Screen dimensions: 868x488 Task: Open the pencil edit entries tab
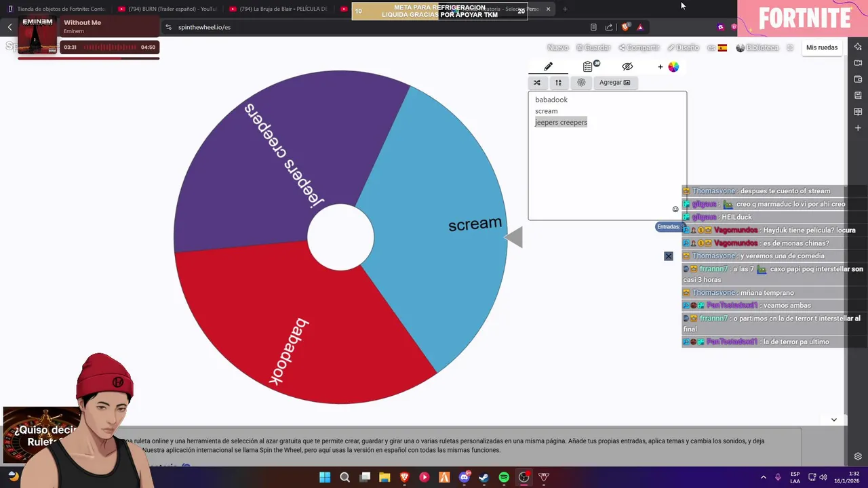548,66
